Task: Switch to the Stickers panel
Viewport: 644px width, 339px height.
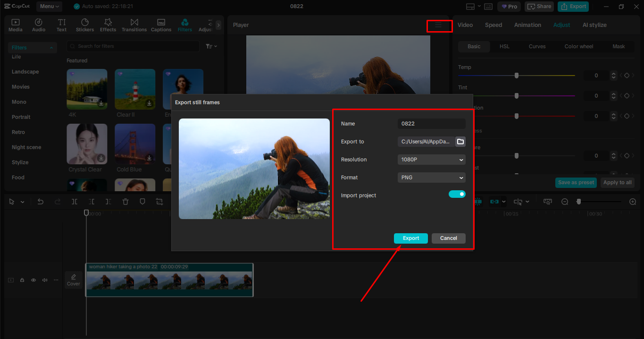Action: tap(85, 25)
